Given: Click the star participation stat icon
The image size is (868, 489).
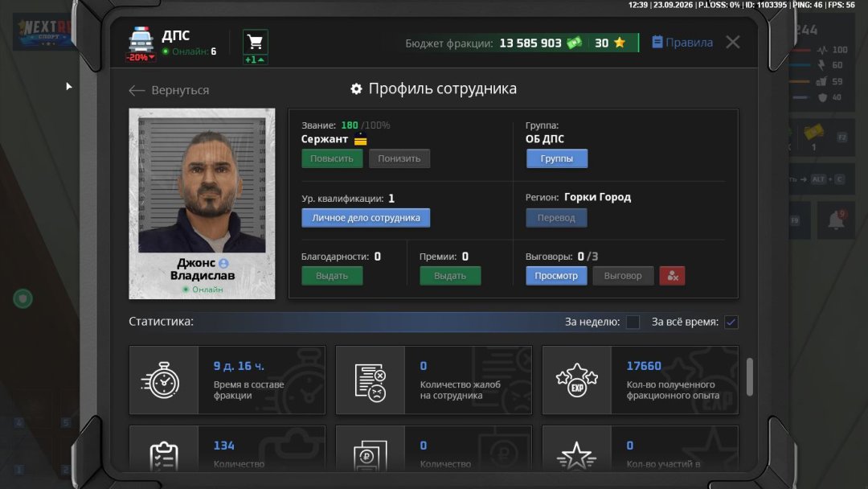Looking at the screenshot, I should 577,456.
